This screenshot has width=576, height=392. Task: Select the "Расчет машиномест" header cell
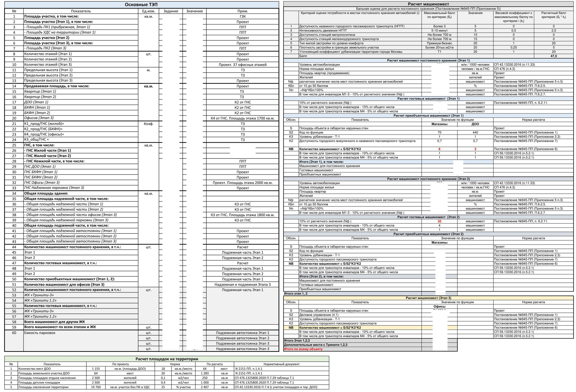point(428,4)
